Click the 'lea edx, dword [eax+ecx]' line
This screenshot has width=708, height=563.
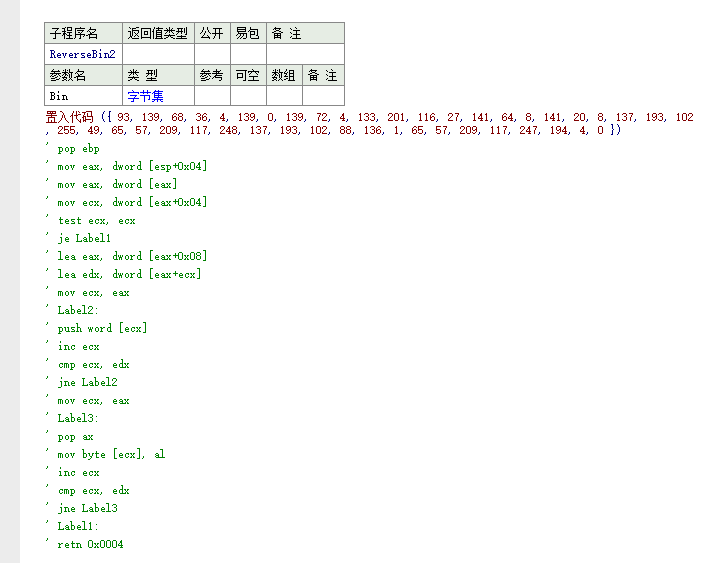[x=129, y=274]
